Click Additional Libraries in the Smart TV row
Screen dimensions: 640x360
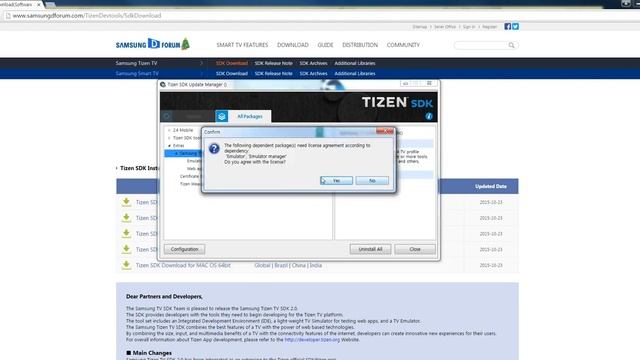pos(355,74)
